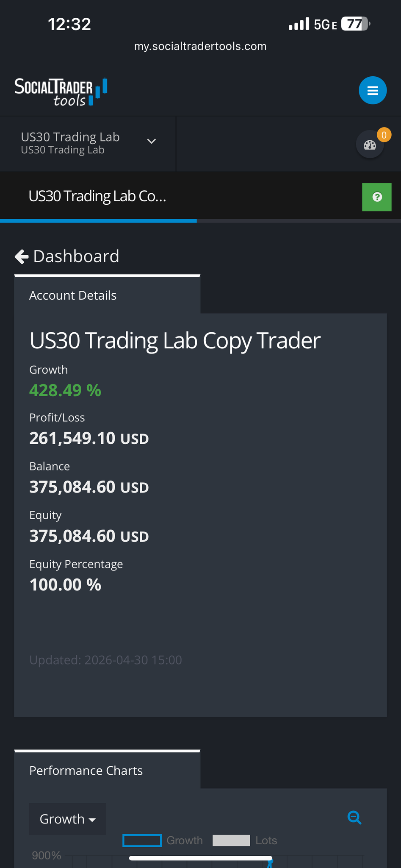This screenshot has width=401, height=868.
Task: Tap the US30 Trading Lab Co... page title
Action: [97, 196]
